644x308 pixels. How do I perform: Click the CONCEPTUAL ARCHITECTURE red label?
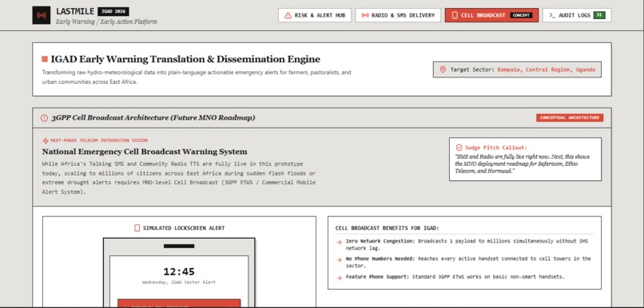click(570, 118)
